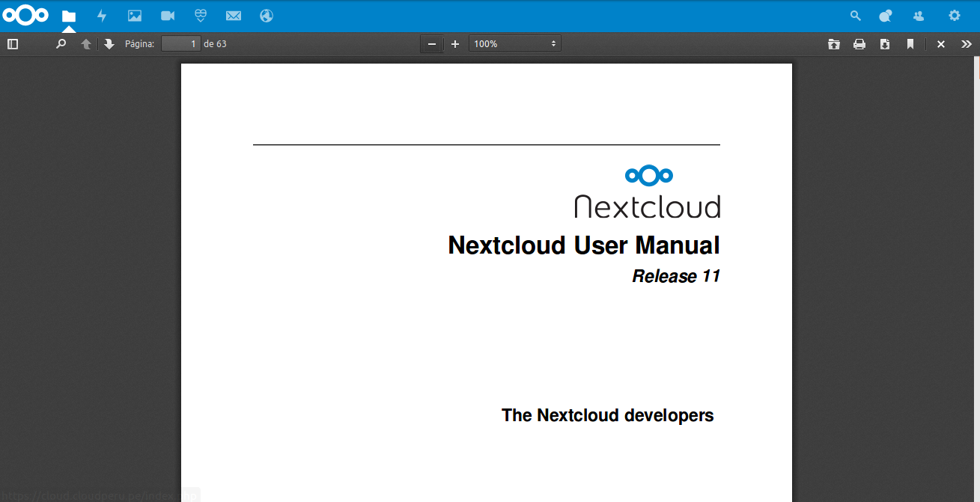Click the "Nextcloud User Manual" title text
980x502 pixels.
tap(584, 245)
